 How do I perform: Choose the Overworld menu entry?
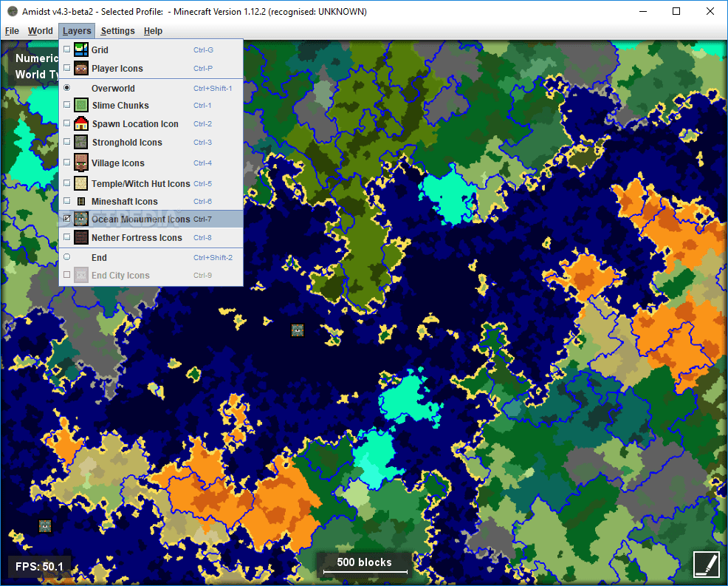point(151,88)
